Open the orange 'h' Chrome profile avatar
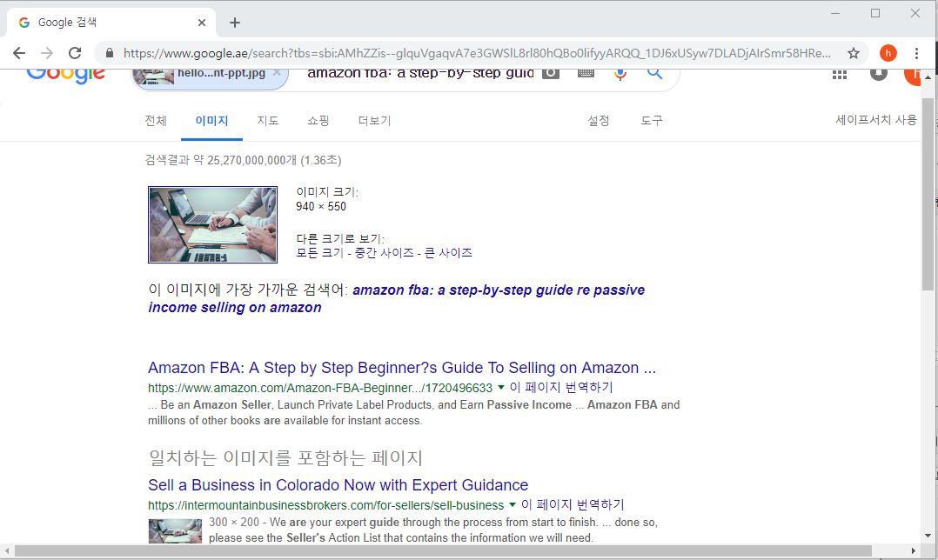 click(888, 53)
